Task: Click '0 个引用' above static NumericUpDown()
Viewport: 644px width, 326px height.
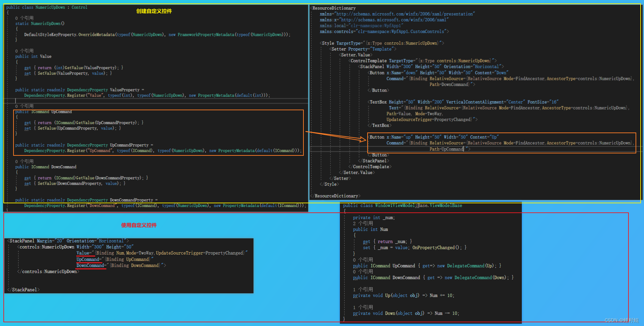Action: pyautogui.click(x=24, y=18)
